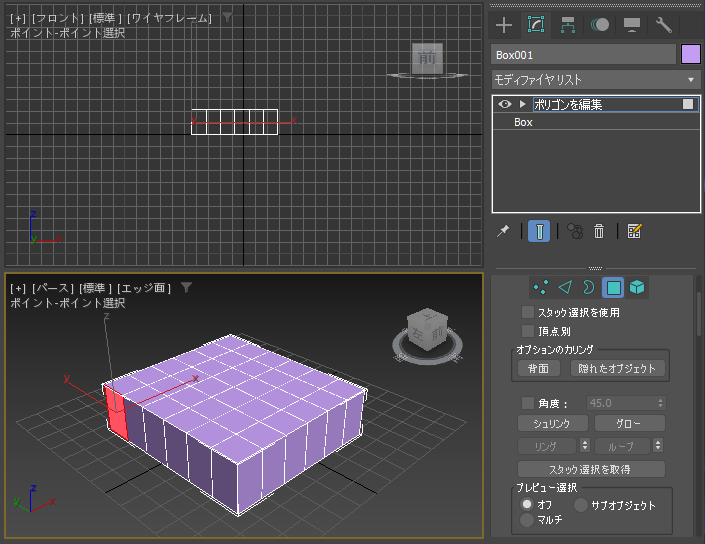Click the 隠れたオブジェクト button
Screen dimensions: 705x544
tap(617, 369)
